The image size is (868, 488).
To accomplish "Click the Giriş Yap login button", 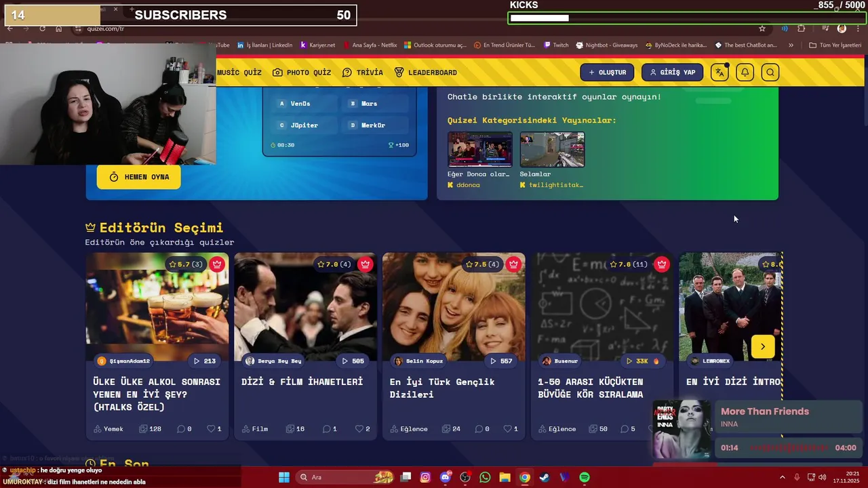I will click(x=672, y=73).
